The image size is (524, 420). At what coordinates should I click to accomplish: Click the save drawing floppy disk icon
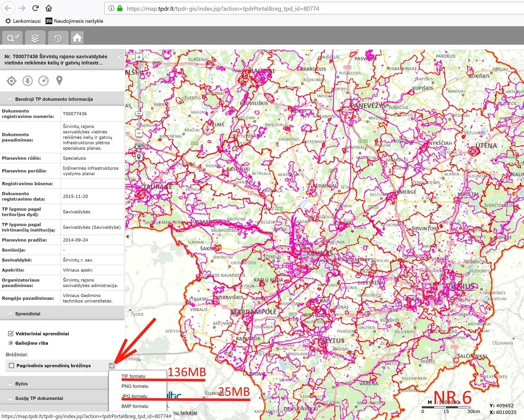[112, 366]
